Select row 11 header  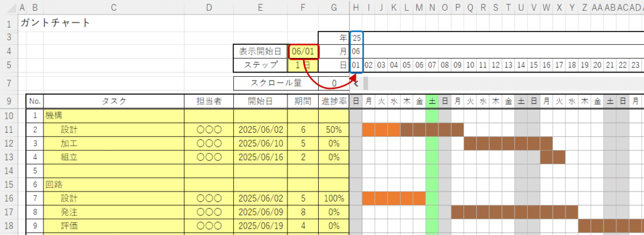9,130
